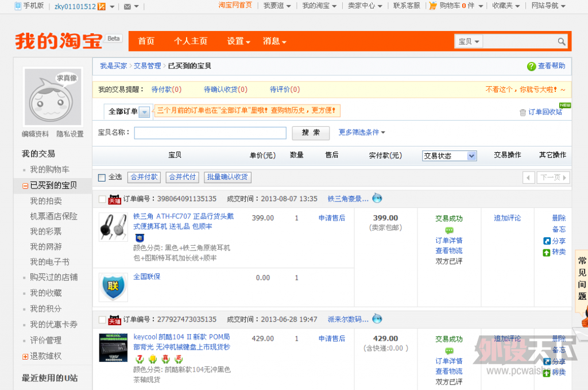Open 我的收藏 in sidebar

click(46, 294)
